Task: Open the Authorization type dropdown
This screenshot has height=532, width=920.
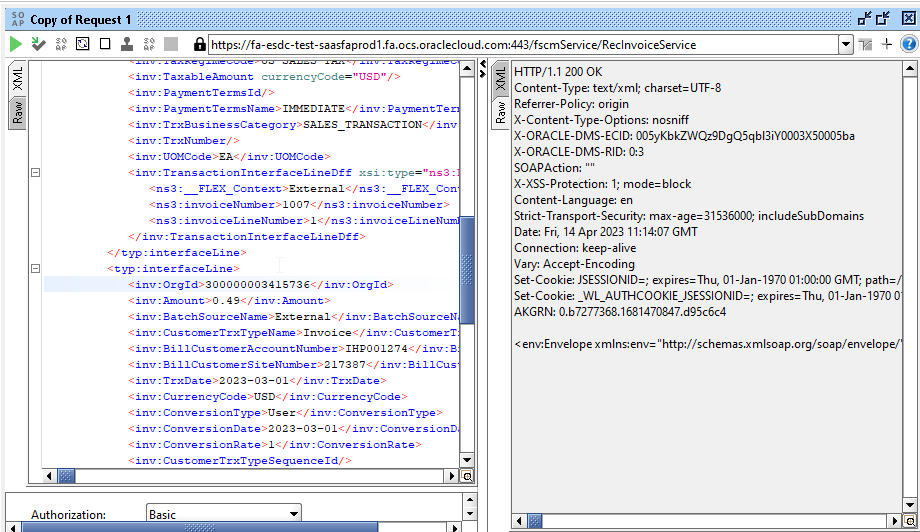Action: pos(293,514)
